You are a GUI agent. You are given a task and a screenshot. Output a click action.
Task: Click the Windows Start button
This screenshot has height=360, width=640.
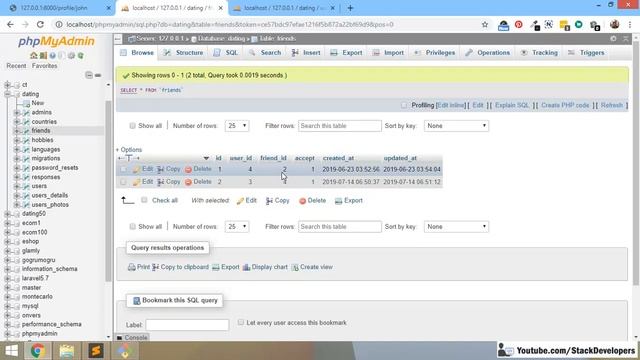[11, 351]
